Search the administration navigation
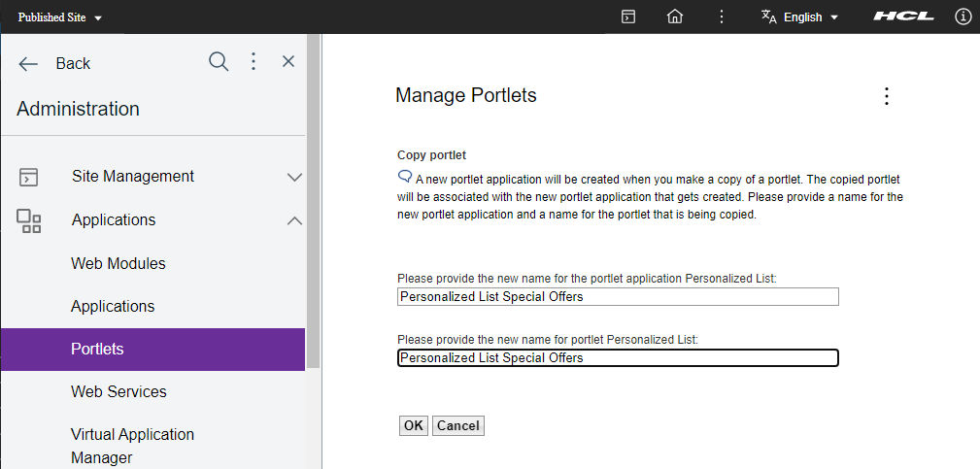Image resolution: width=980 pixels, height=469 pixels. pos(219,62)
